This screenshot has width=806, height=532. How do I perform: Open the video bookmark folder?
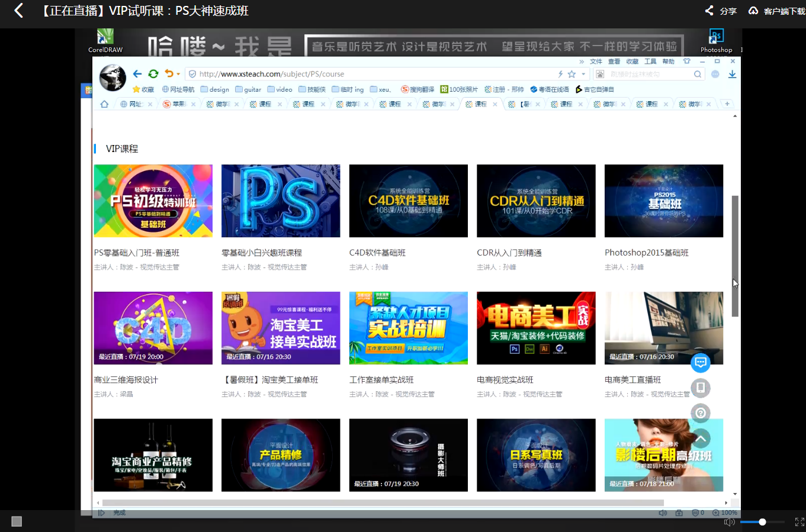coord(280,89)
